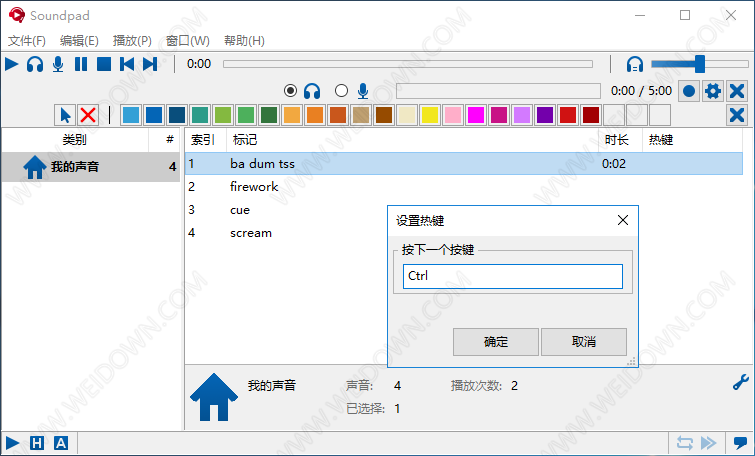The width and height of the screenshot is (755, 456).
Task: Jump to previous sound icon
Action: [127, 64]
